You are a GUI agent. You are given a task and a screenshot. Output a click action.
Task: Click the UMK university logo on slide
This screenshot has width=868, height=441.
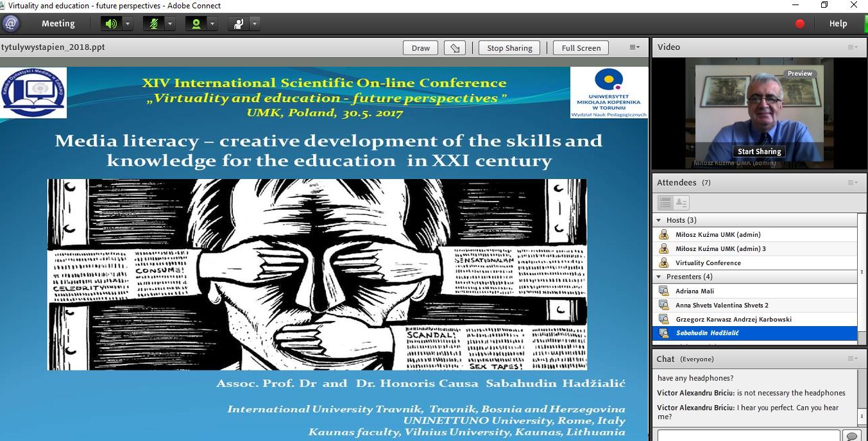pyautogui.click(x=609, y=94)
